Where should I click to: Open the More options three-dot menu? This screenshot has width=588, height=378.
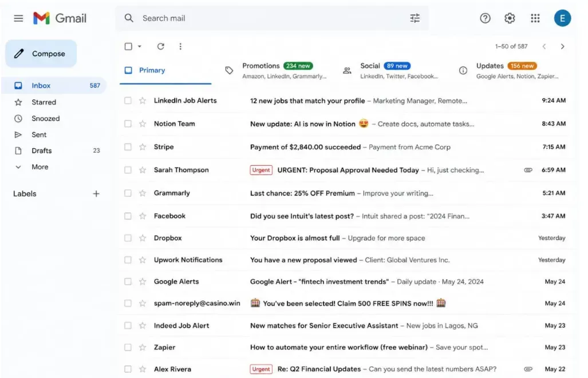(180, 46)
